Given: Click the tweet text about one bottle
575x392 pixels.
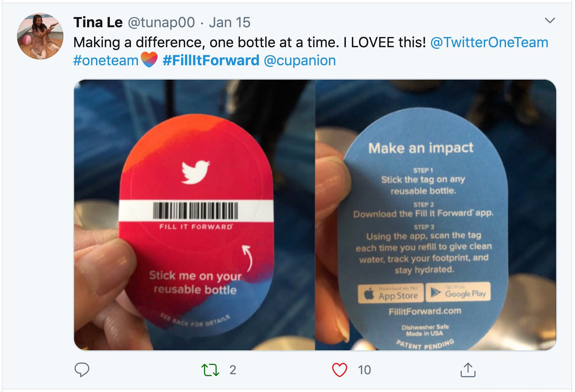Looking at the screenshot, I should coord(250,43).
